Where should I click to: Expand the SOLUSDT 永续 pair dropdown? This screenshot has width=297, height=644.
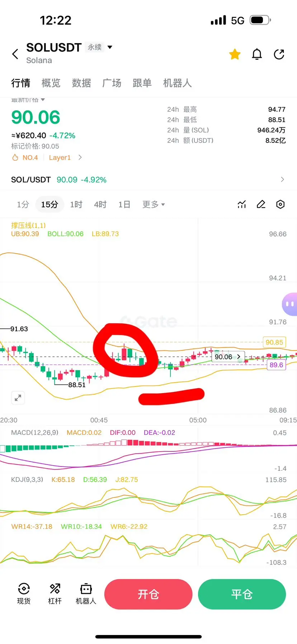(x=110, y=47)
